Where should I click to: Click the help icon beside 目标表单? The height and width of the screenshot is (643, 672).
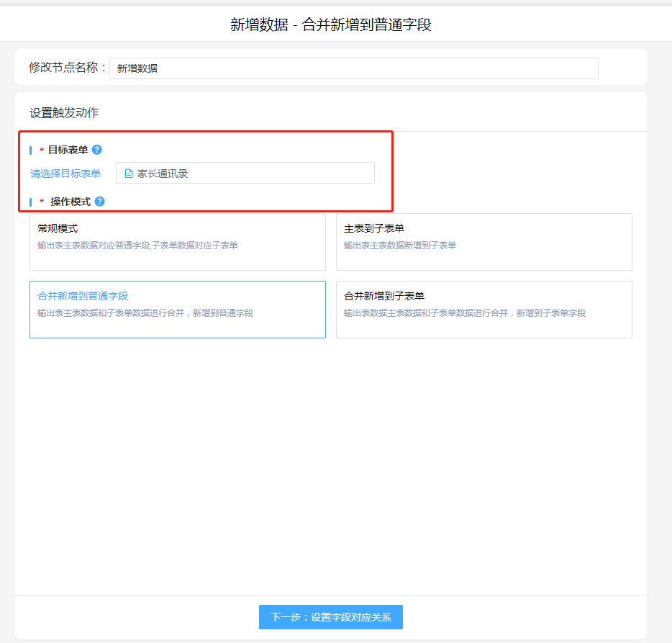coord(97,150)
